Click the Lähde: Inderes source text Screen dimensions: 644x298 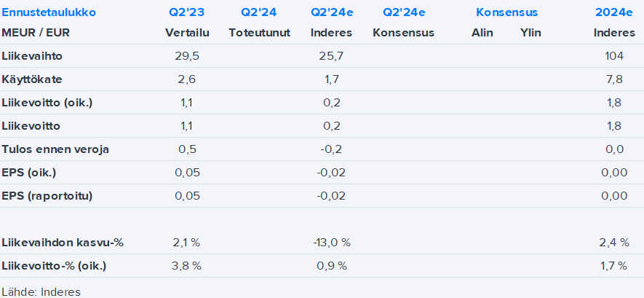41,291
